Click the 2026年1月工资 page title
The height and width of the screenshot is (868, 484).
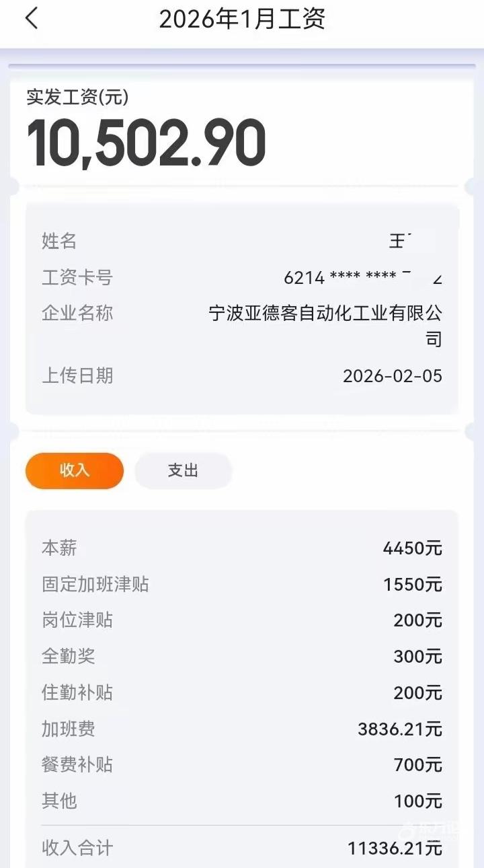pos(242,19)
